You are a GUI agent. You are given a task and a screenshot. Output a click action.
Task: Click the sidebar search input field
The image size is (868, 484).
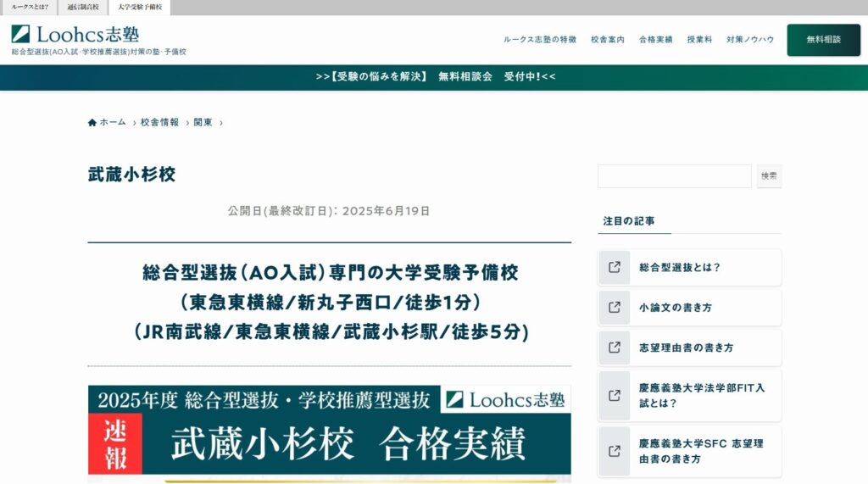tap(674, 176)
